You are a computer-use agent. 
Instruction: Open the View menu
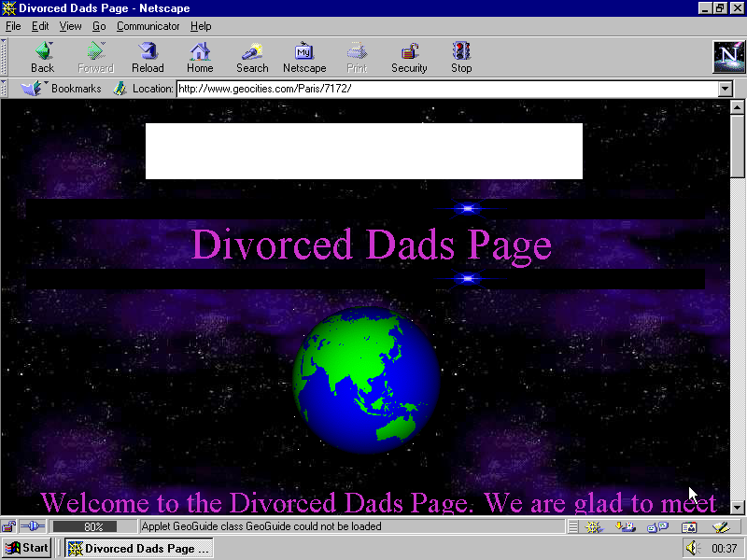point(71,26)
